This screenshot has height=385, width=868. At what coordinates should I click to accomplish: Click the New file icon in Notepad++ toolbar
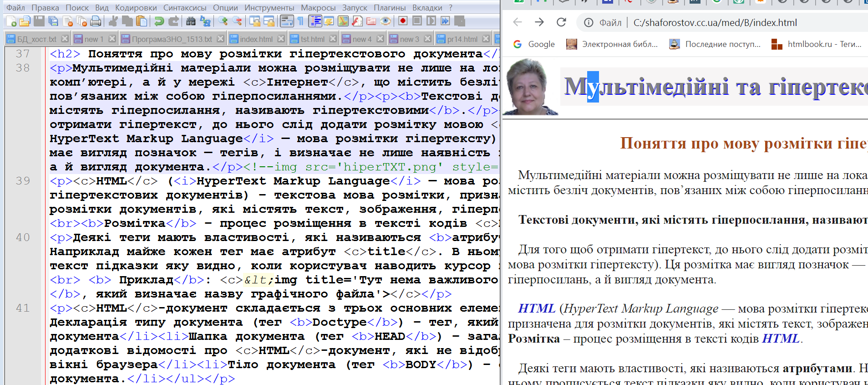(11, 21)
